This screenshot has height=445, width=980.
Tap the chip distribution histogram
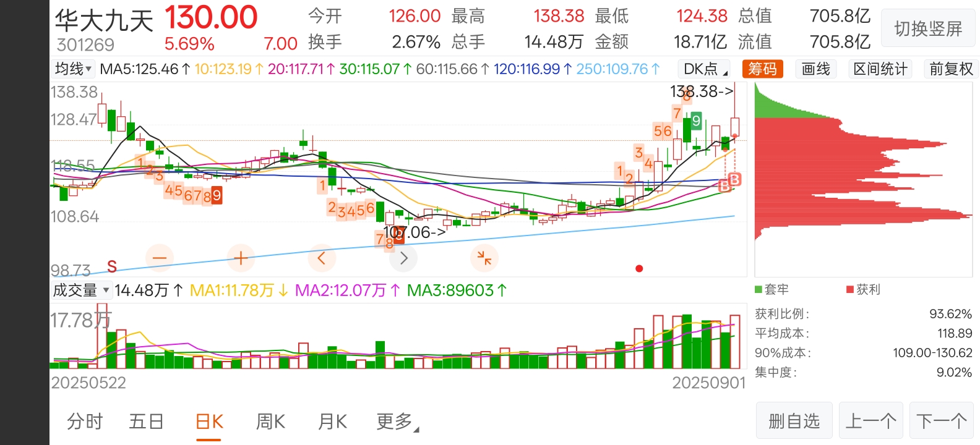(x=864, y=179)
